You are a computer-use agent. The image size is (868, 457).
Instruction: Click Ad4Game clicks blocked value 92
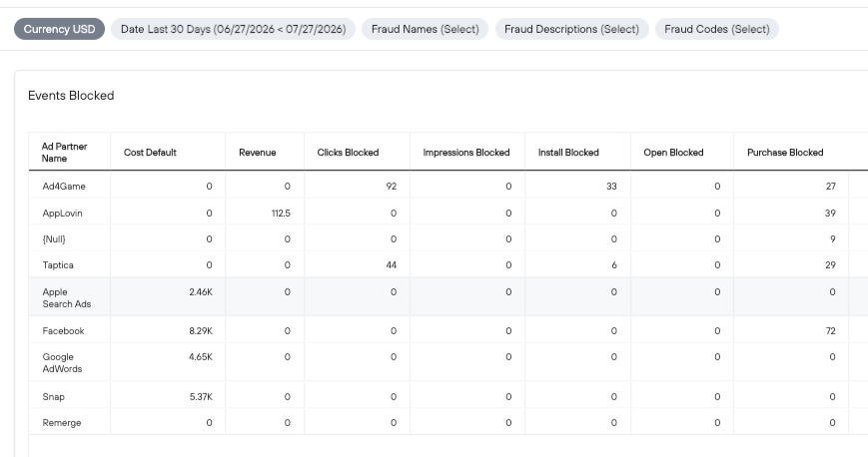pyautogui.click(x=392, y=187)
